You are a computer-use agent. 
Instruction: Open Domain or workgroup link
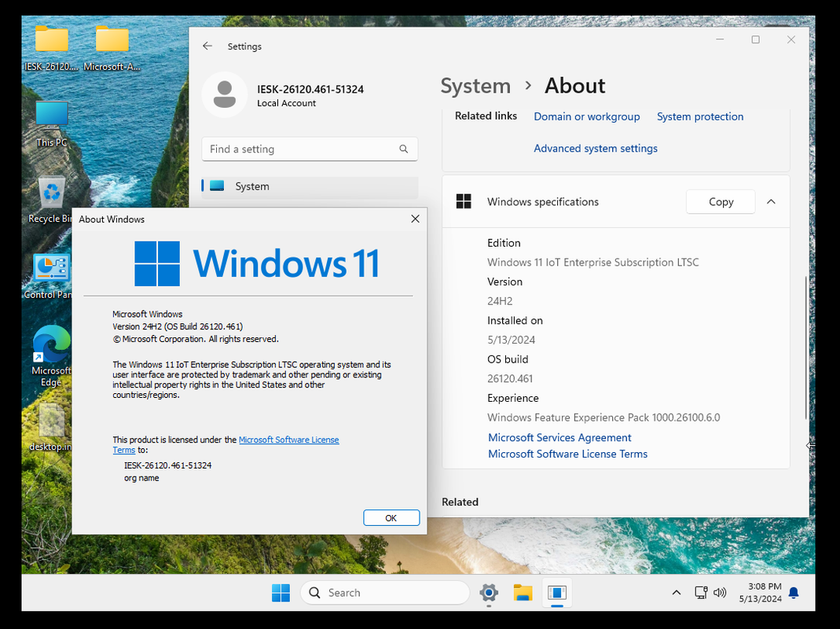[587, 116]
